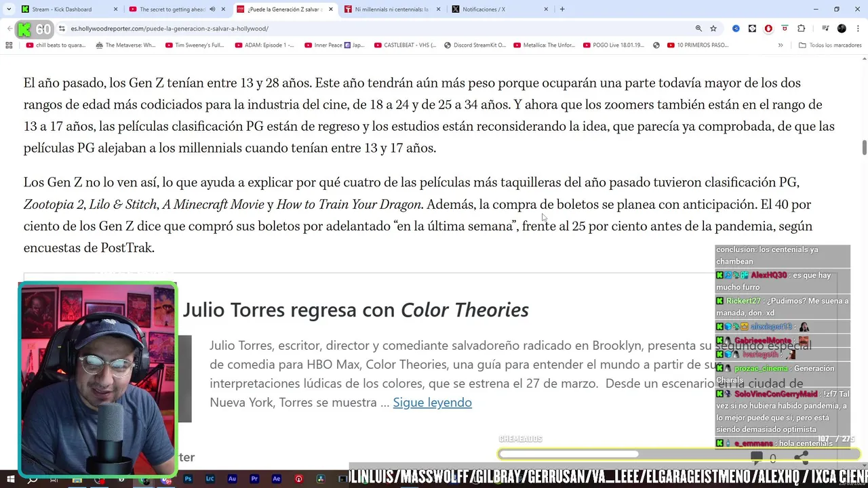Click Rickert27's username in chat
The height and width of the screenshot is (488, 868).
point(743,301)
